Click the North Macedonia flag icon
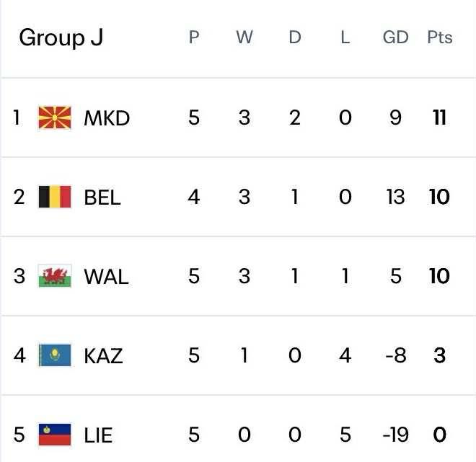Image resolution: width=476 pixels, height=462 pixels. coord(55,117)
